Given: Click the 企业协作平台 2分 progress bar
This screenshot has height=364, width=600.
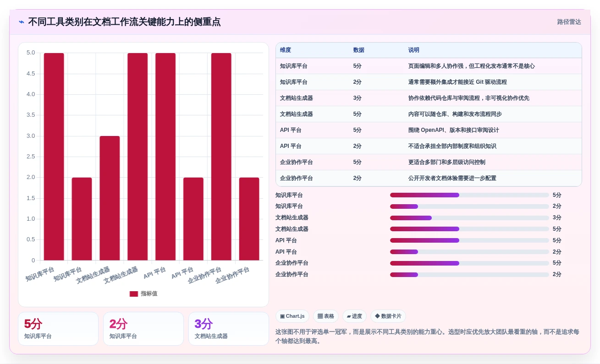Looking at the screenshot, I should 469,275.
